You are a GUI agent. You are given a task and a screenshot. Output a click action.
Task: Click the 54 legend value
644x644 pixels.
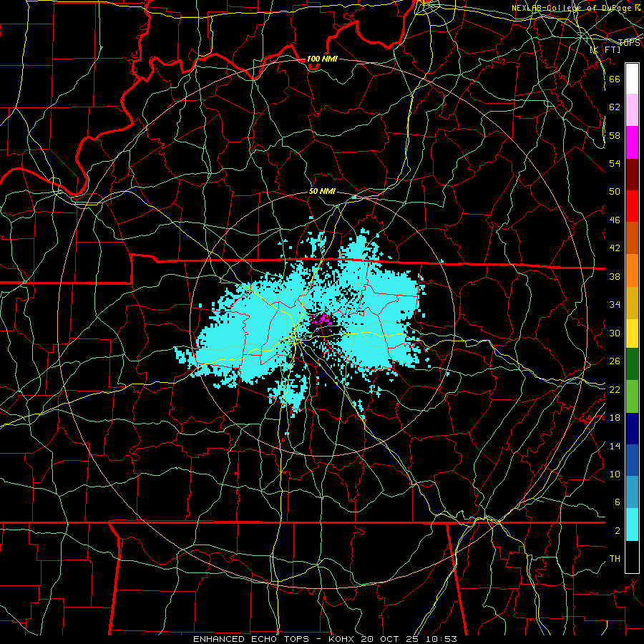615,163
